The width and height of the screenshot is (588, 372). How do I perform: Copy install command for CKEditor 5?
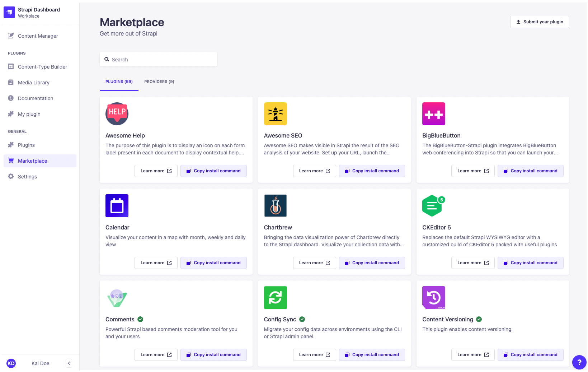pos(530,262)
